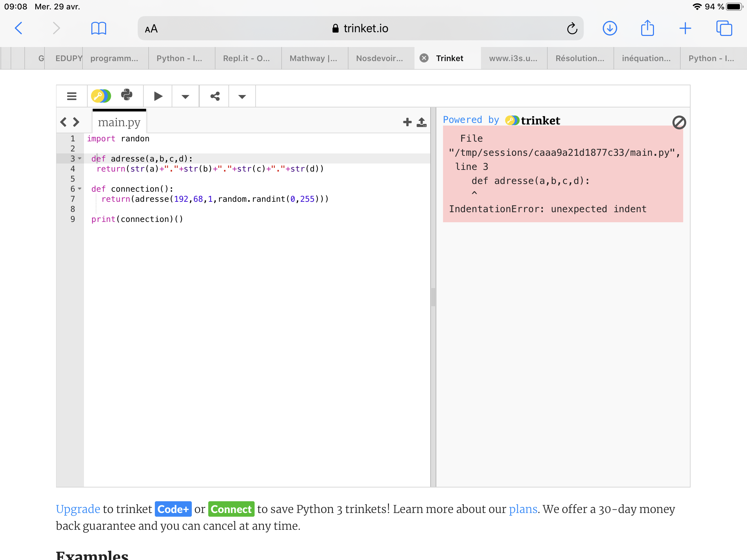Click the green Connect button

click(231, 509)
